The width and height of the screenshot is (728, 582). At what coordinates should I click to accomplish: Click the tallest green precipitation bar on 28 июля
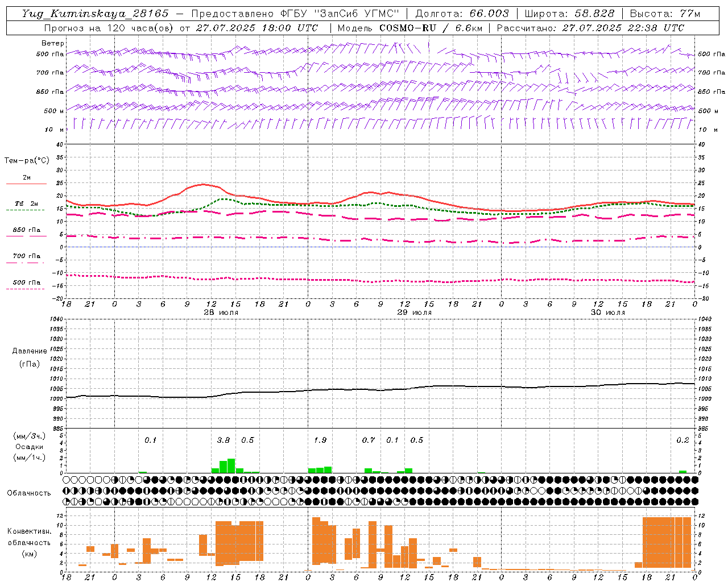[x=231, y=465]
